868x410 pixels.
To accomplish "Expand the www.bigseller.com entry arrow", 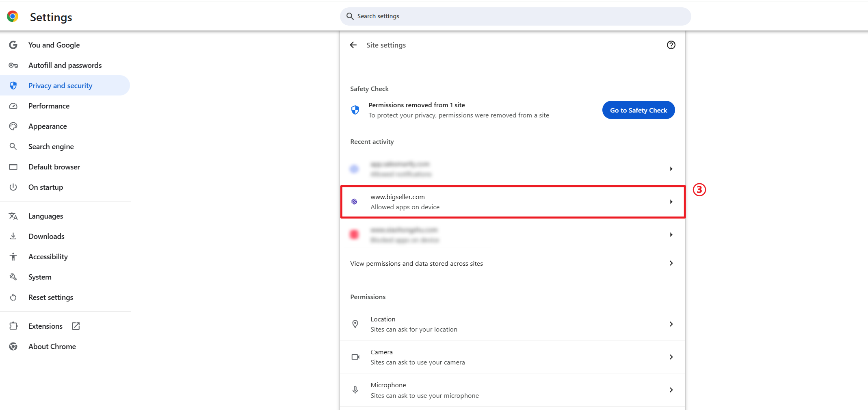I will [671, 202].
